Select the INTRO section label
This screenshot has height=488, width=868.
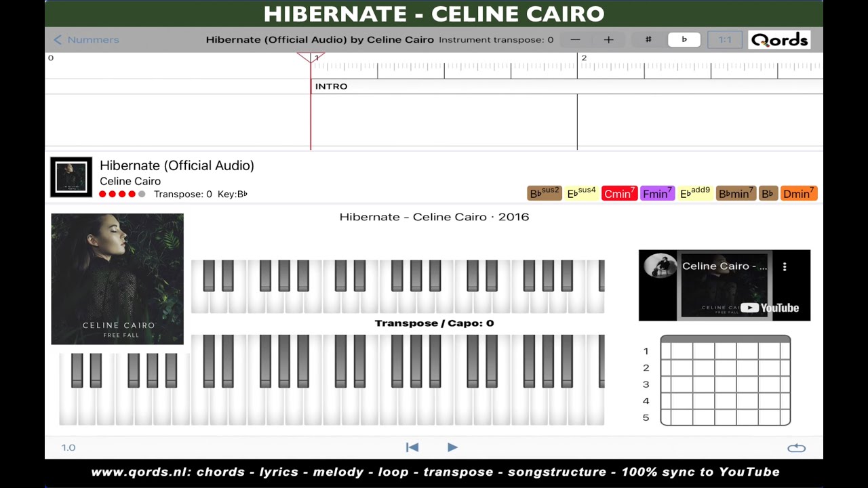click(331, 86)
